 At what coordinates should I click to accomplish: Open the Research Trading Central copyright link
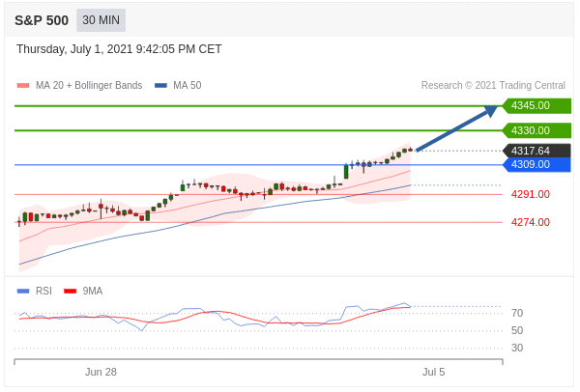[493, 86]
